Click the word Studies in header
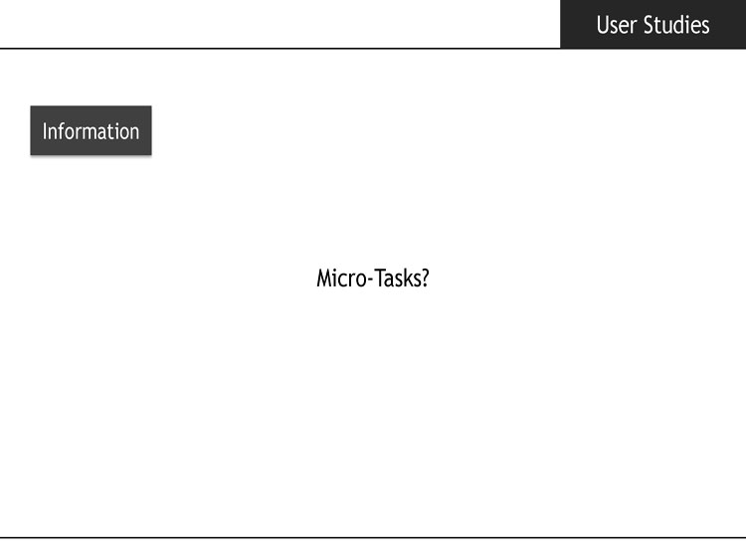Image resolution: width=746 pixels, height=560 pixels. point(676,24)
